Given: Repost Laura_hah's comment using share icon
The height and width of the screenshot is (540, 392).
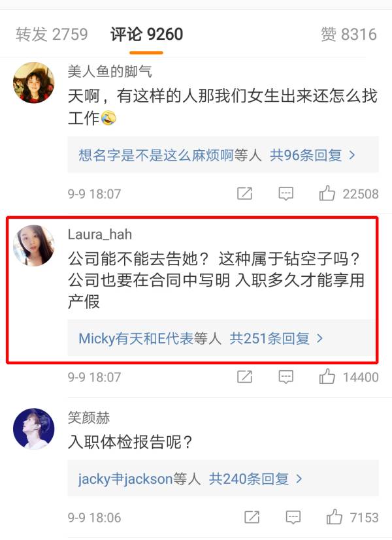Looking at the screenshot, I should [244, 377].
